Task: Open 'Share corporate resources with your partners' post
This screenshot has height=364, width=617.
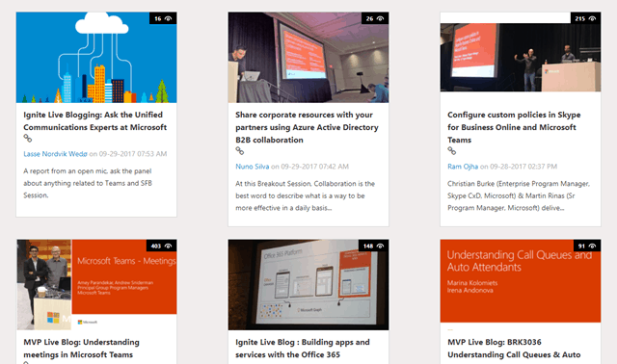Action: pos(307,127)
